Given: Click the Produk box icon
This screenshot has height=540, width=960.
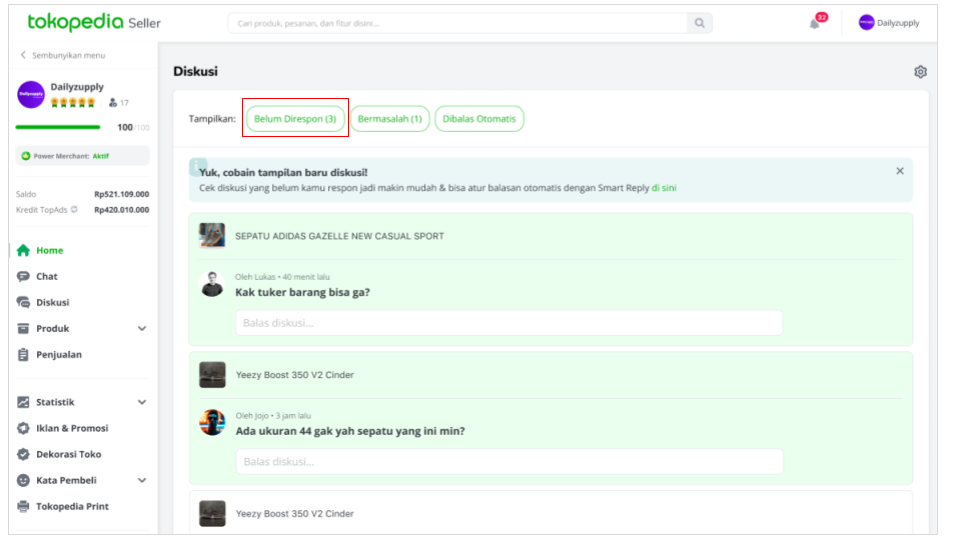Looking at the screenshot, I should [x=23, y=329].
